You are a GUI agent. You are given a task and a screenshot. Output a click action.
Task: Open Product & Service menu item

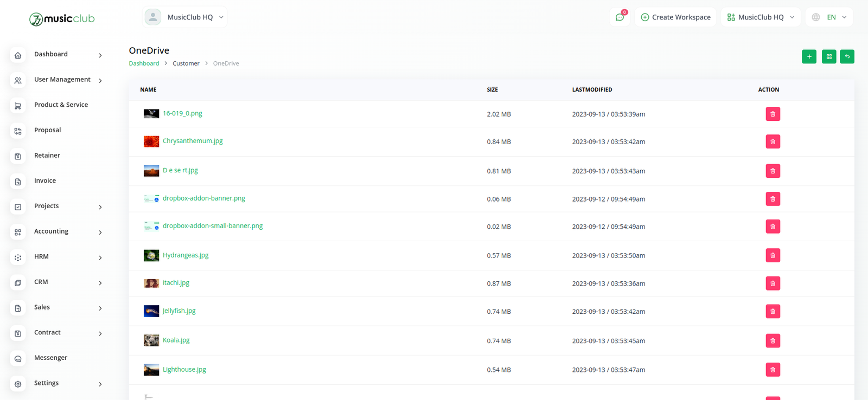(61, 105)
